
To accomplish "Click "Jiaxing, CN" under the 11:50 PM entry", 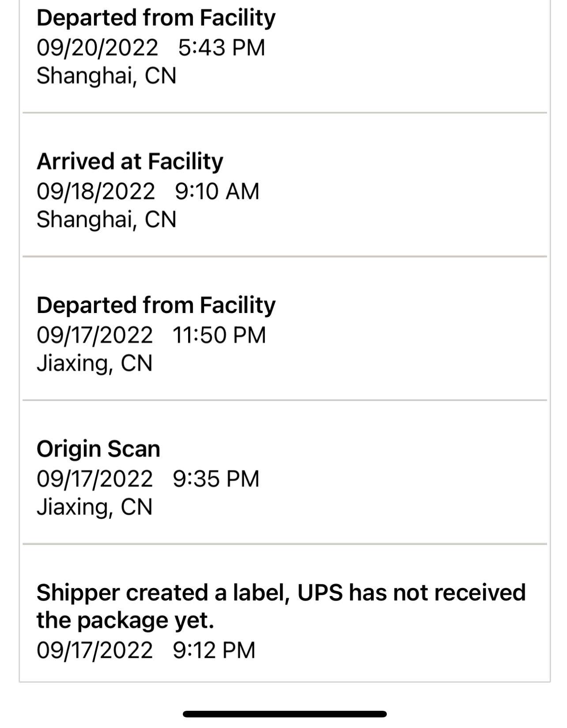I will [94, 363].
